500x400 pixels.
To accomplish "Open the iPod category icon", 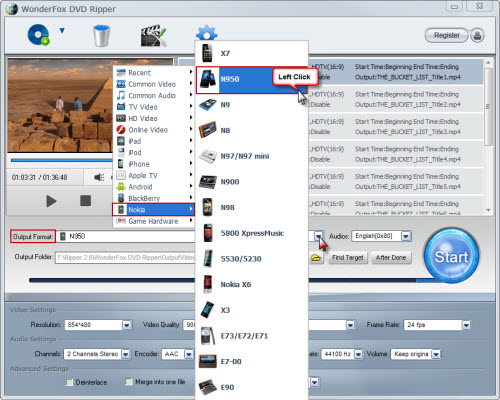I will click(121, 152).
